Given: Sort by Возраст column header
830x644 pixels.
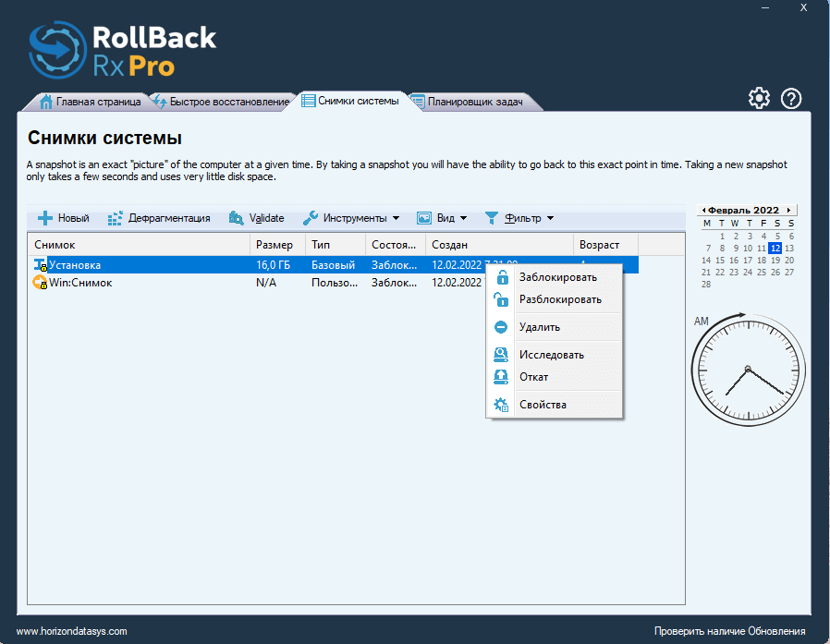Looking at the screenshot, I should [x=605, y=245].
